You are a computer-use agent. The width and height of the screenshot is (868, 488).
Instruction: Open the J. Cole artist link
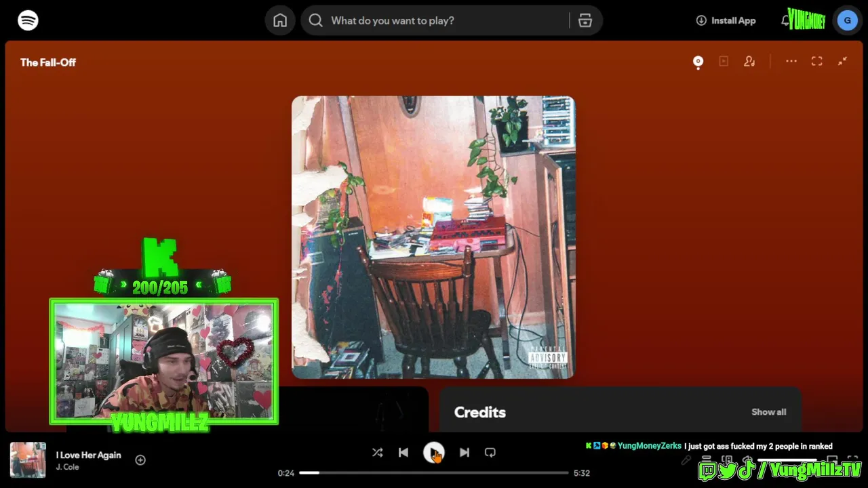[67, 468]
